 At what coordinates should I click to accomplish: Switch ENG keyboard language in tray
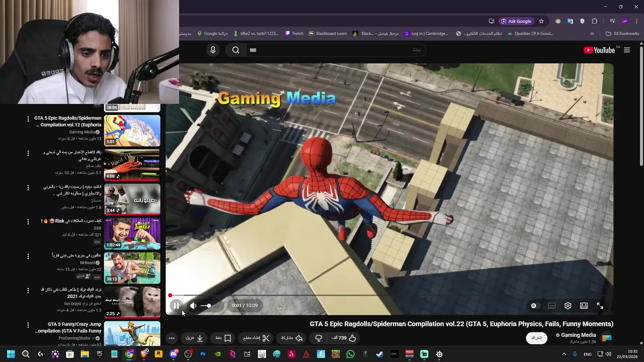[x=588, y=354]
